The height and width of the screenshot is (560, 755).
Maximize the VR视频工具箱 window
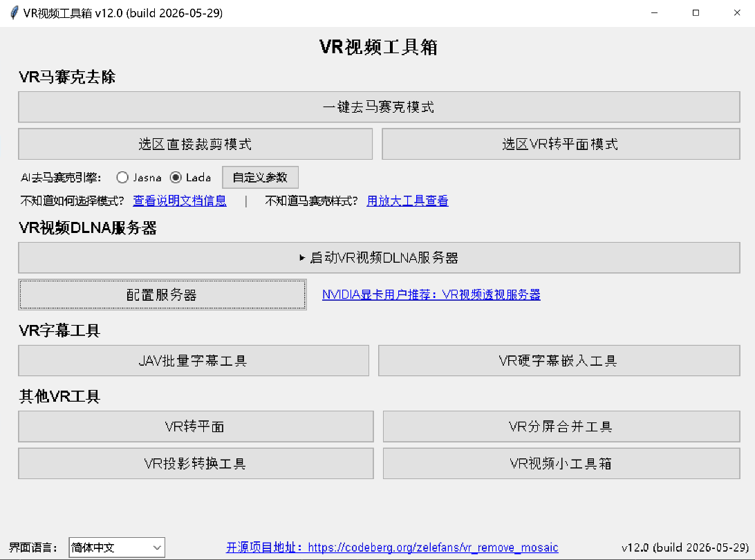696,13
